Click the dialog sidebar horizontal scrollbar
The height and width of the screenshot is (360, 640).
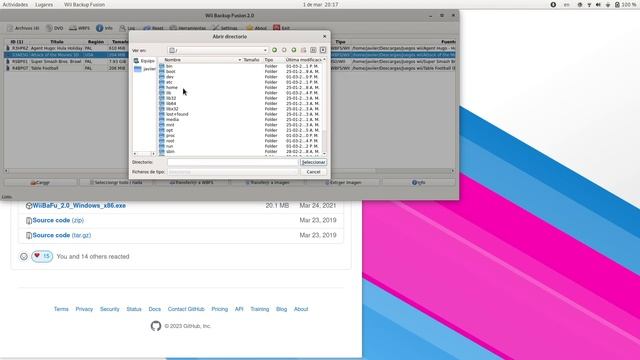coord(144,154)
